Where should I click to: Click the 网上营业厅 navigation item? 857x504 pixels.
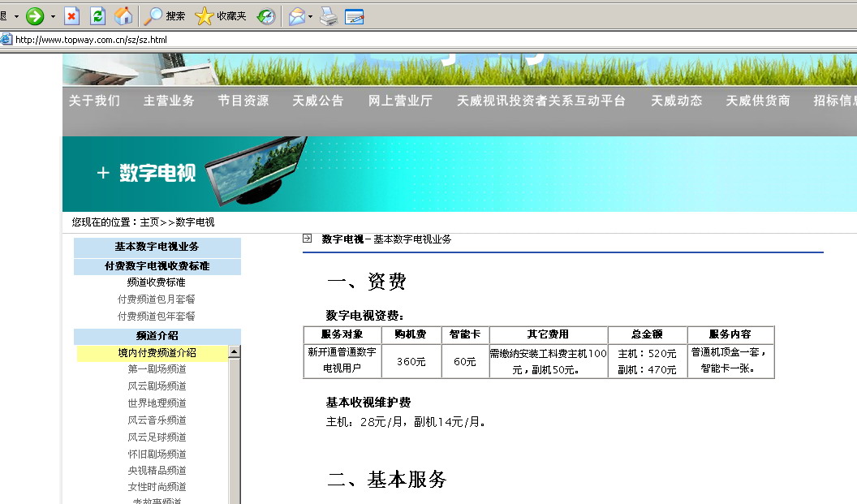click(400, 101)
